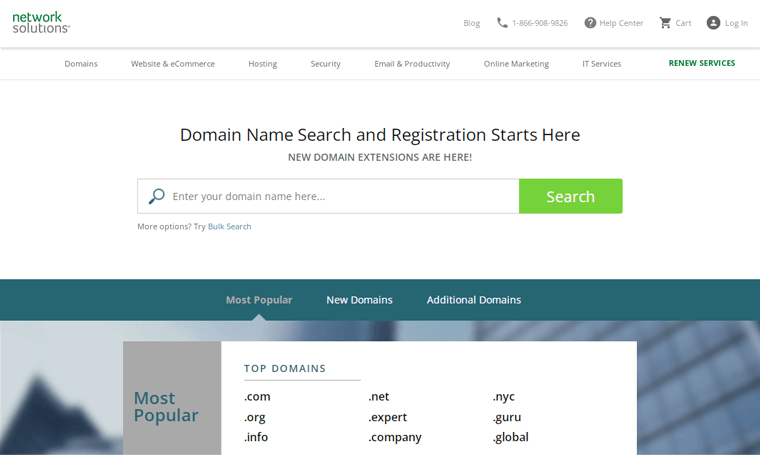760x455 pixels.
Task: Open the IT Services menu
Action: point(602,63)
